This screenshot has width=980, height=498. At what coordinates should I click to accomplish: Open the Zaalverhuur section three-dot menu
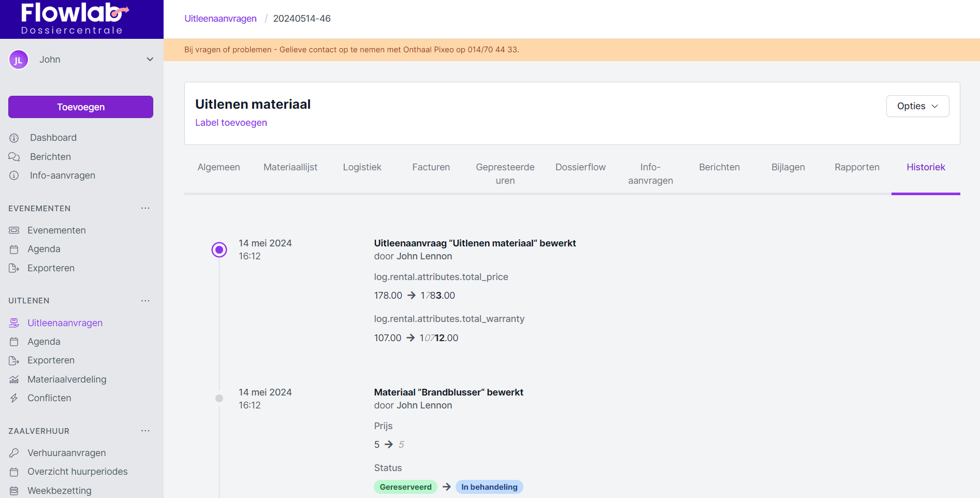tap(145, 431)
